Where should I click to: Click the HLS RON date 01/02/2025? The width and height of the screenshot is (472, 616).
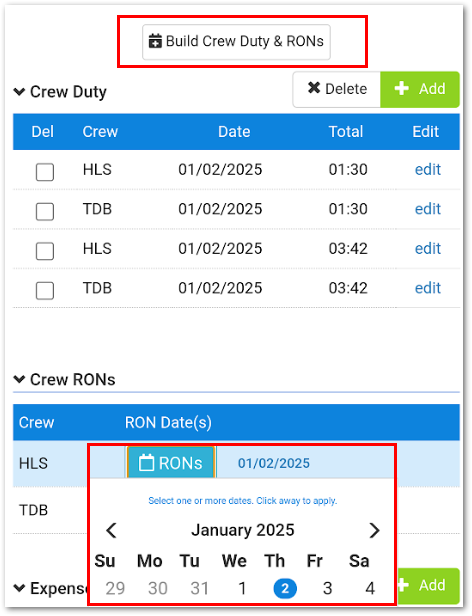[x=274, y=463]
